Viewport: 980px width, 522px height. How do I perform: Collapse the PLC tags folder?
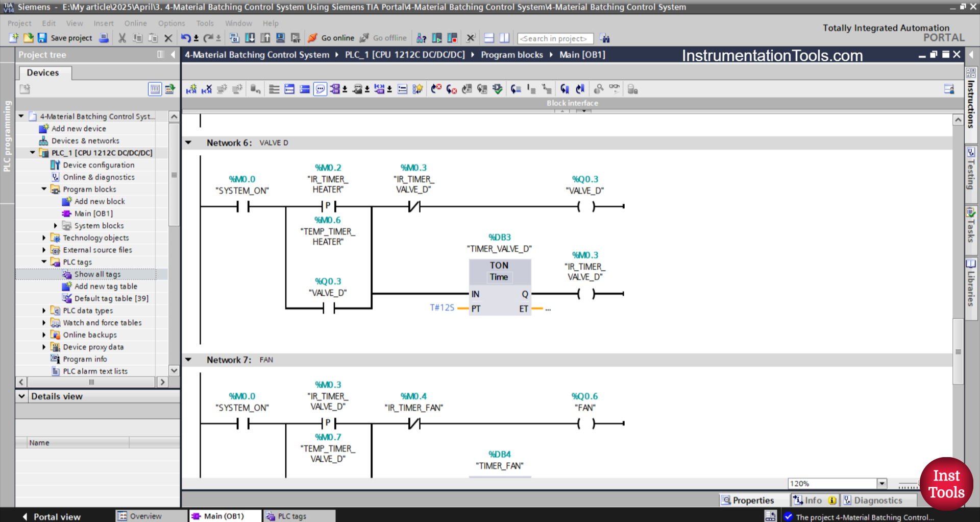[x=44, y=262]
